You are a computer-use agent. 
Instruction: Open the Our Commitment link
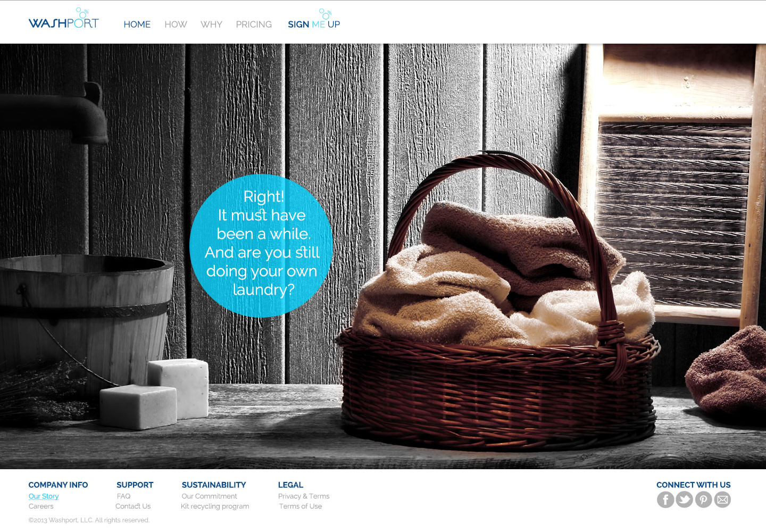coord(210,496)
